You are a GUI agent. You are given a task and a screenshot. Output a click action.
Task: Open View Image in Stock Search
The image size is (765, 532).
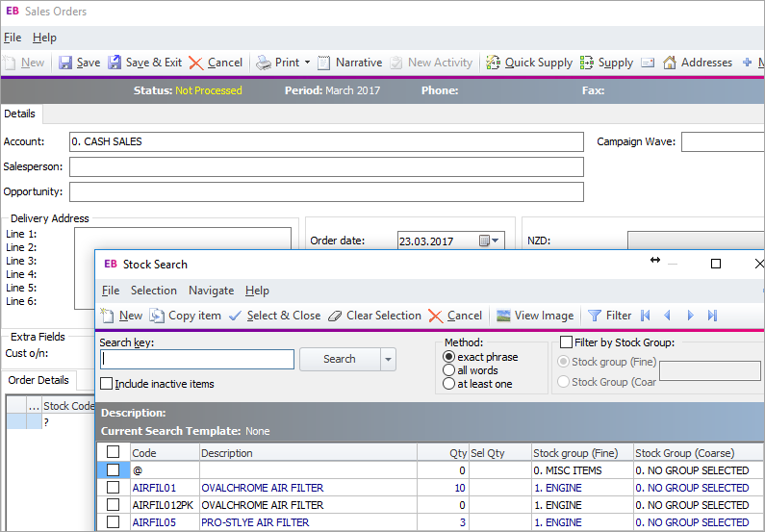click(x=503, y=316)
